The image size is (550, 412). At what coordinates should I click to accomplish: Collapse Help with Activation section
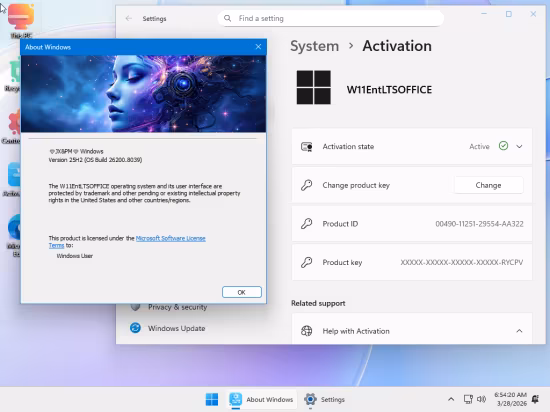519,331
